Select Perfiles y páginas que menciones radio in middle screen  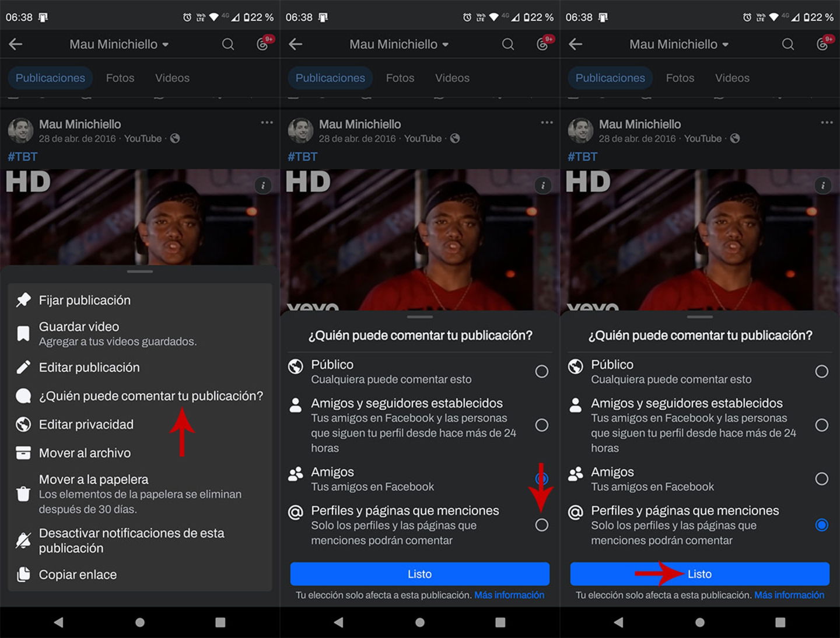[542, 525]
